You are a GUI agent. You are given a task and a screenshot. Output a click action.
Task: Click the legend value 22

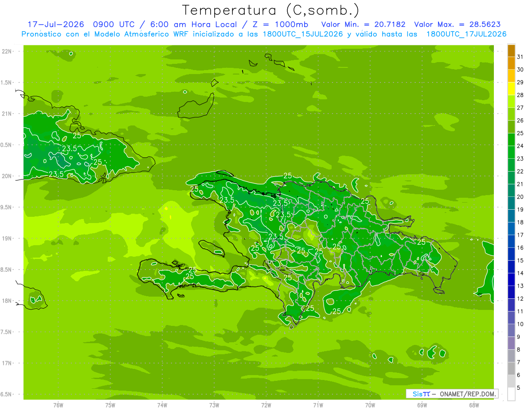coord(520,171)
